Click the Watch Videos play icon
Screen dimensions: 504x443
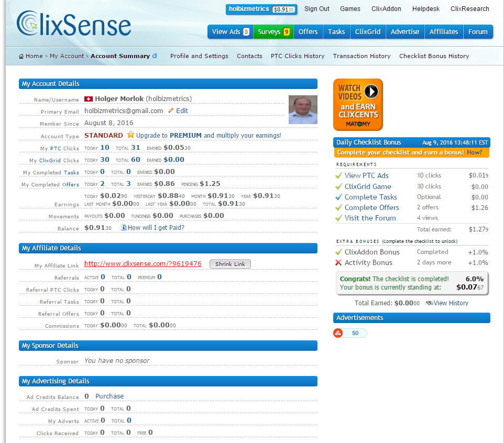[x=371, y=92]
